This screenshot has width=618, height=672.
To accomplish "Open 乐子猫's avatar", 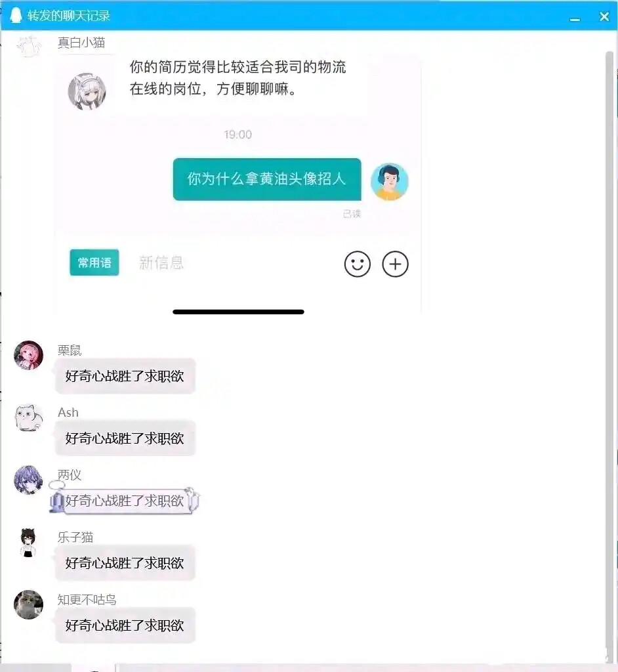I will click(29, 542).
